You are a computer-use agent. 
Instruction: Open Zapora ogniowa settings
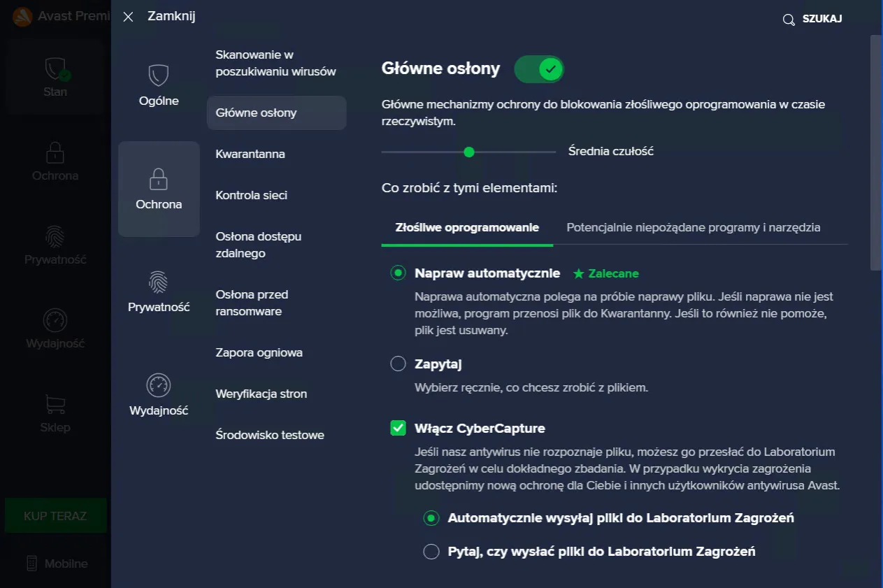tap(259, 352)
